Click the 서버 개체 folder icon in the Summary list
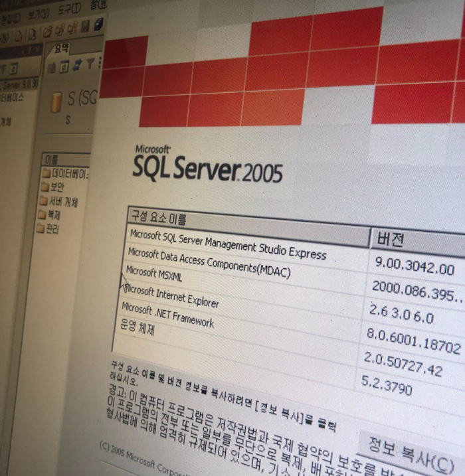Image resolution: width=465 pixels, height=476 pixels. click(x=43, y=200)
